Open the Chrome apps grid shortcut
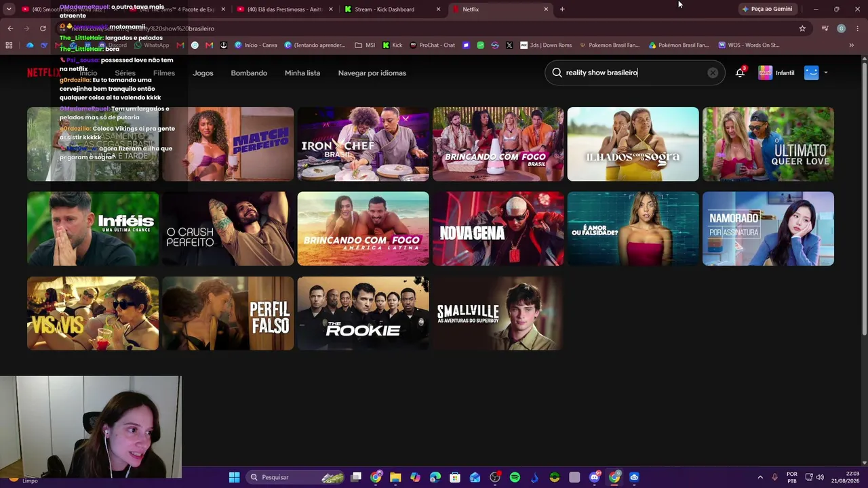The image size is (868, 488). 9,45
